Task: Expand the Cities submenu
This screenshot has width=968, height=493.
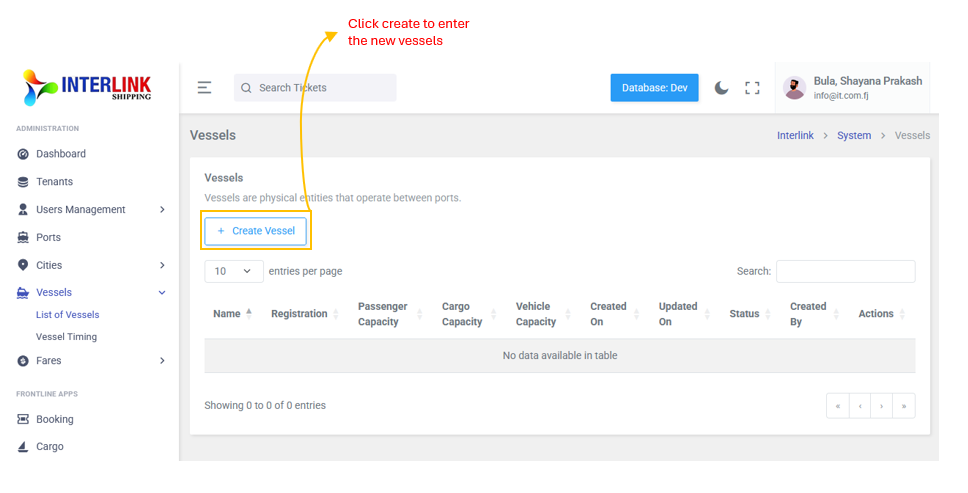Action: pyautogui.click(x=162, y=266)
